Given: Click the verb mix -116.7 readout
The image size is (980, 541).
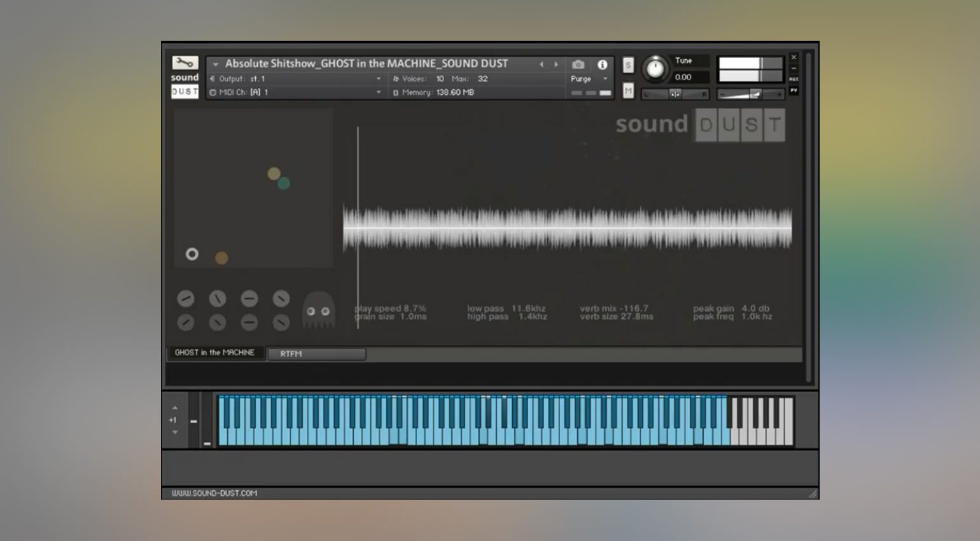Looking at the screenshot, I should tap(614, 308).
